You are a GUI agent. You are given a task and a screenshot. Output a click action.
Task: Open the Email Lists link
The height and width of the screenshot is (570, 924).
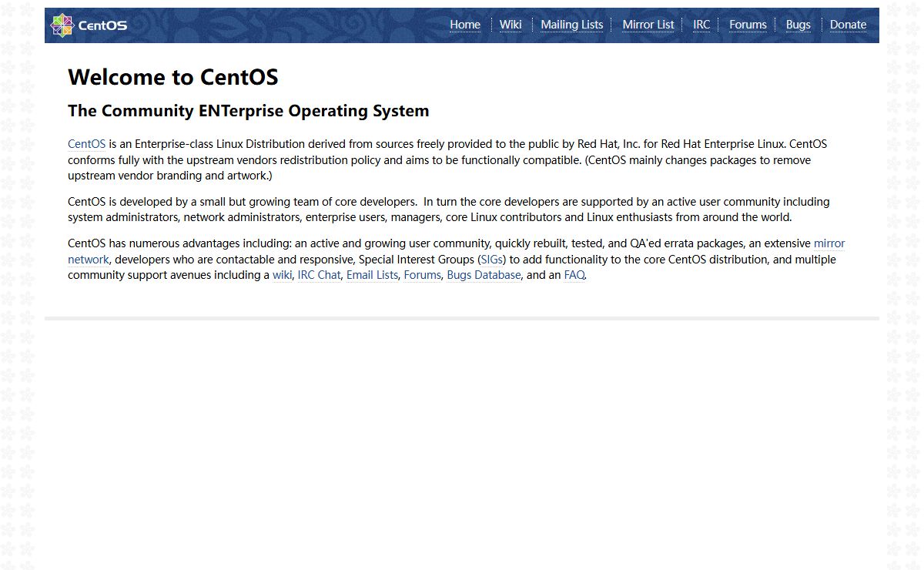(372, 275)
